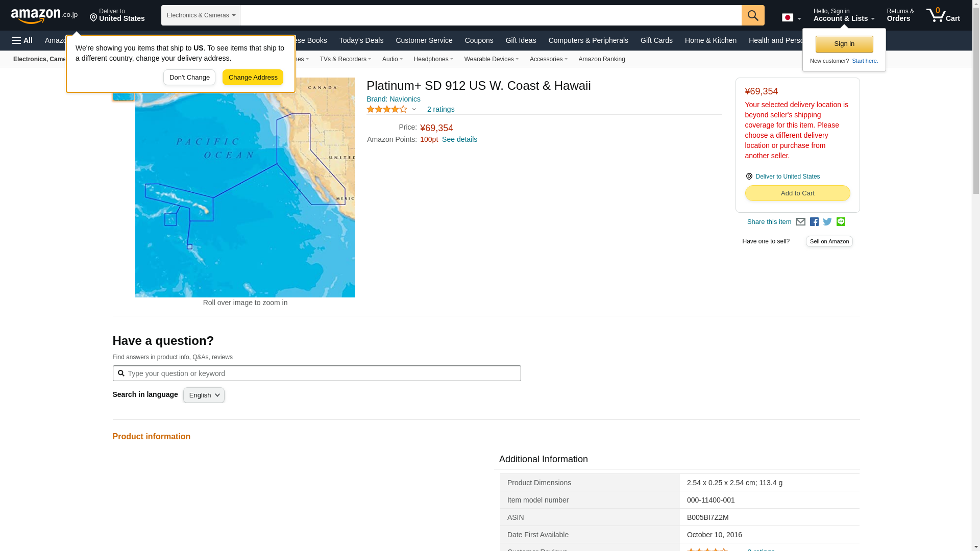Click the search magnifier button

coord(753,15)
